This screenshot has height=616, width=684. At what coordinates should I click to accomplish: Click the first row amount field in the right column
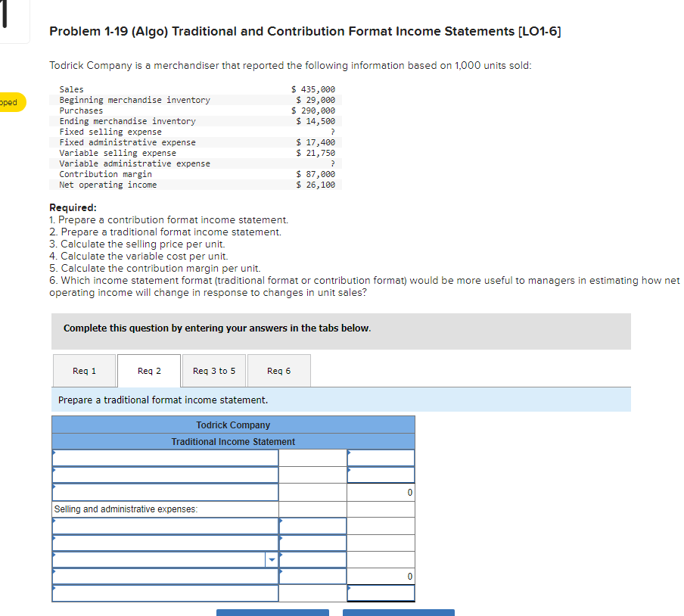pyautogui.click(x=381, y=458)
